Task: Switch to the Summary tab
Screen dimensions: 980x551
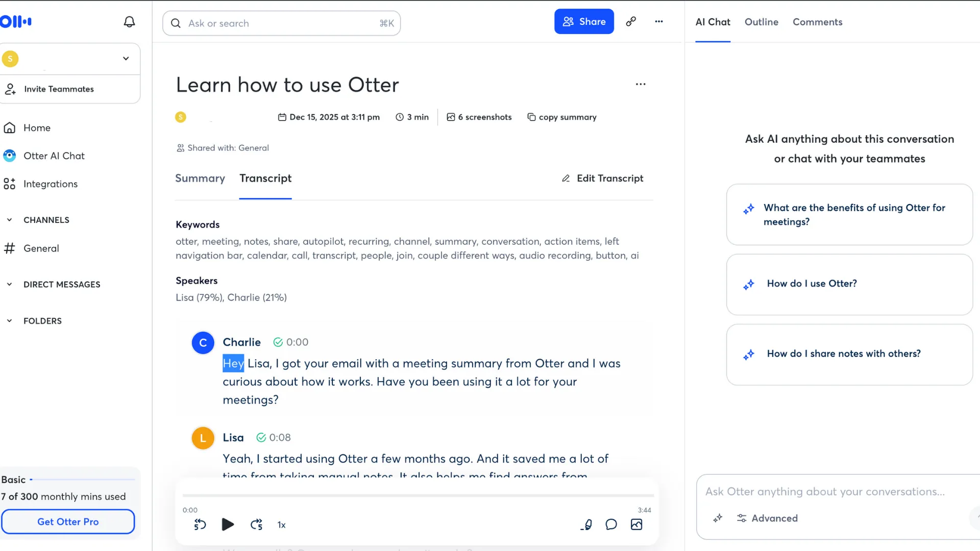Action: coord(200,178)
